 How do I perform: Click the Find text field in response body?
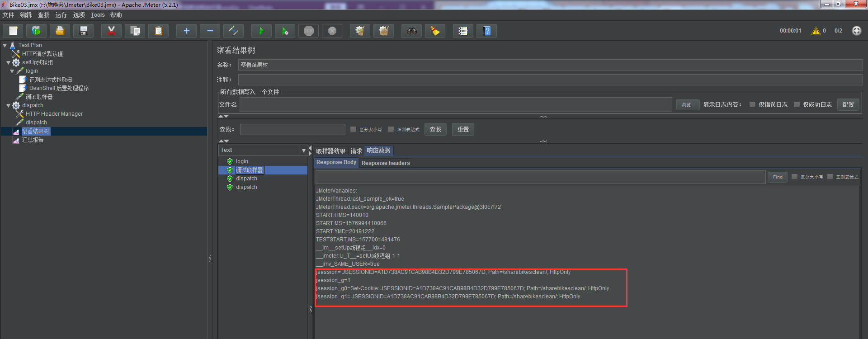pyautogui.click(x=540, y=177)
